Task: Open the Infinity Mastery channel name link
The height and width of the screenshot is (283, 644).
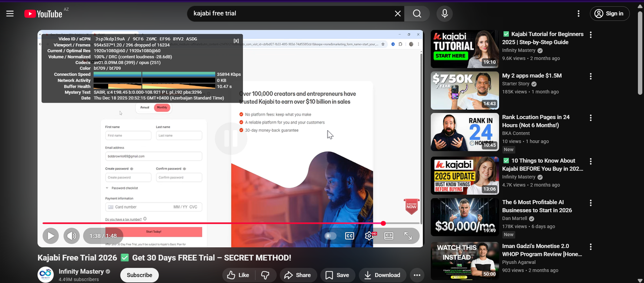Action: (81, 271)
